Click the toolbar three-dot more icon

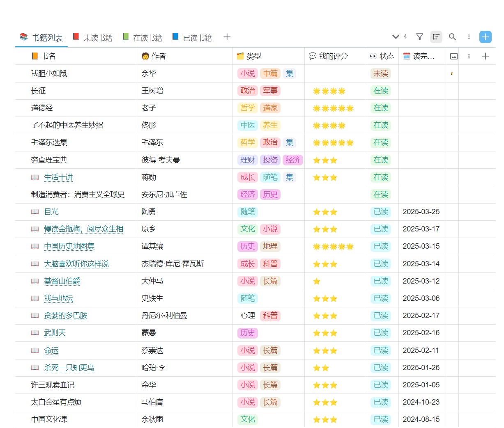coord(469,37)
